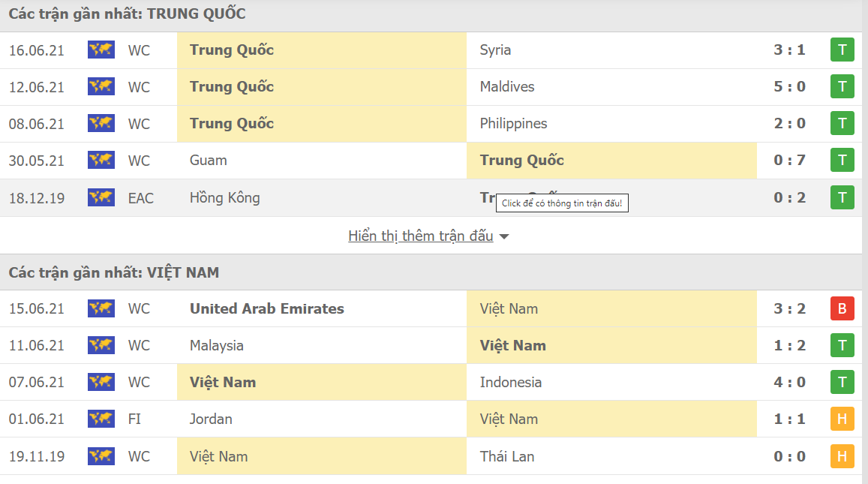Click the world flag icon for Hồng Kông match
The image size is (868, 484).
tap(101, 198)
